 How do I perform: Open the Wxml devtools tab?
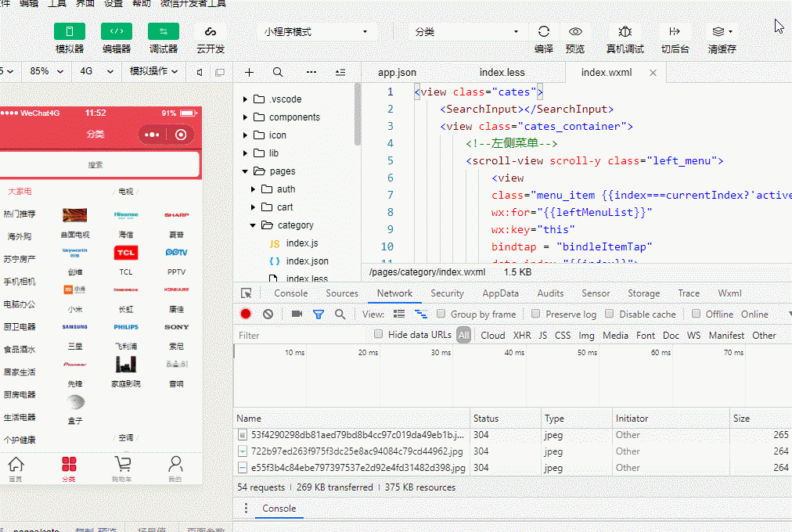point(730,293)
